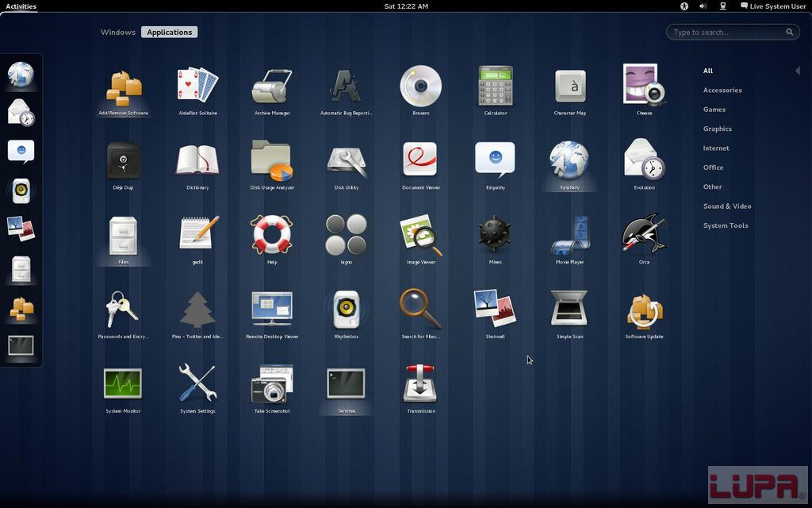Open Document Viewer

(x=421, y=165)
